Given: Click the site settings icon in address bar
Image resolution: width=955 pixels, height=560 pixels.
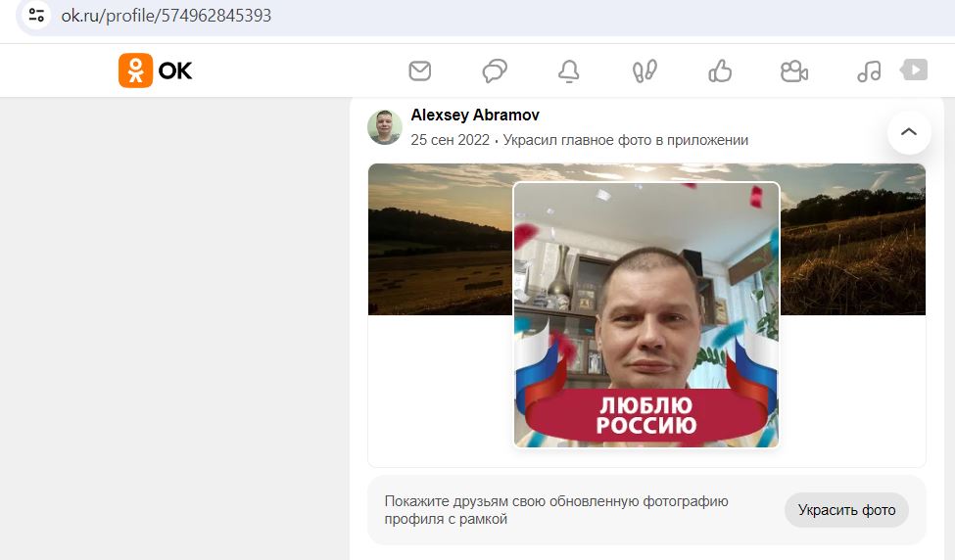Looking at the screenshot, I should 36,15.
